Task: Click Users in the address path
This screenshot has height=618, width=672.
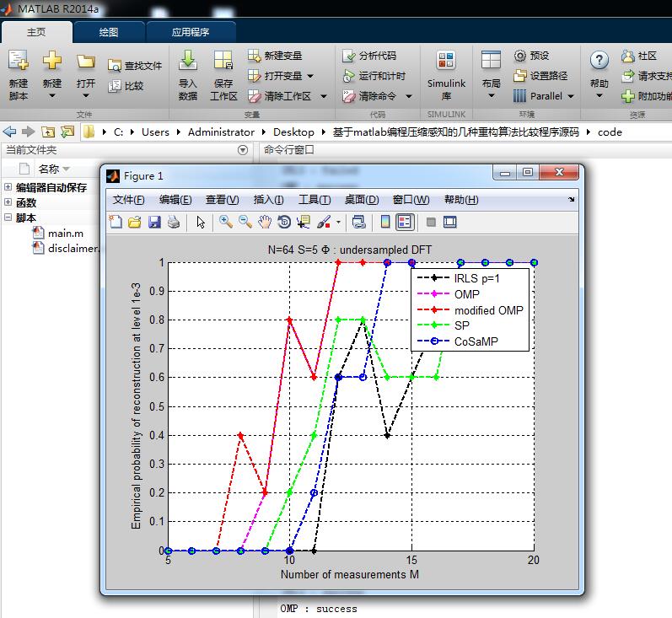Action: click(x=155, y=132)
